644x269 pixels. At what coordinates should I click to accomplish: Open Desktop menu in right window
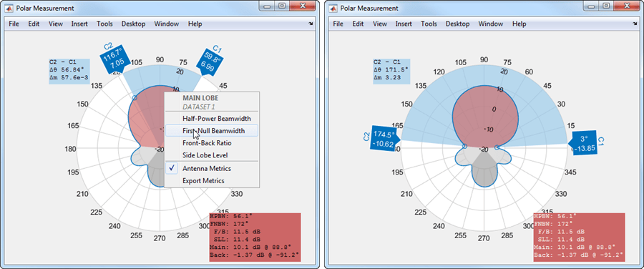[x=457, y=24]
